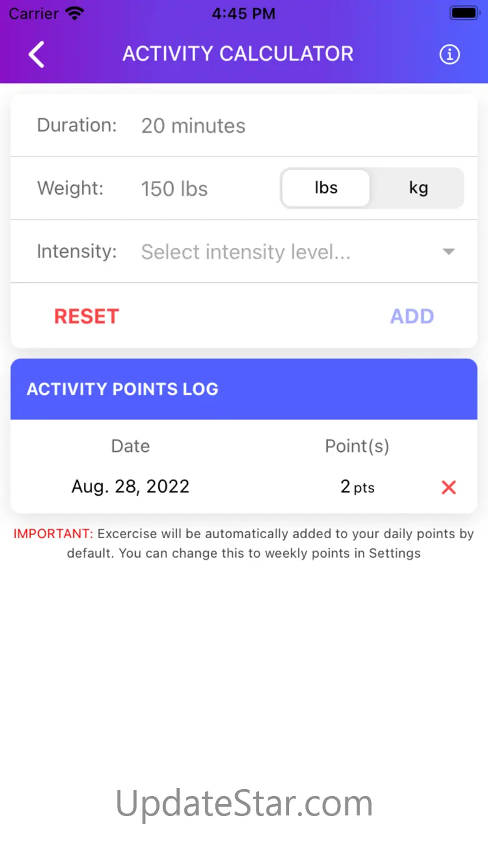Tap the Point(s) column header
The height and width of the screenshot is (868, 488).
point(357,446)
